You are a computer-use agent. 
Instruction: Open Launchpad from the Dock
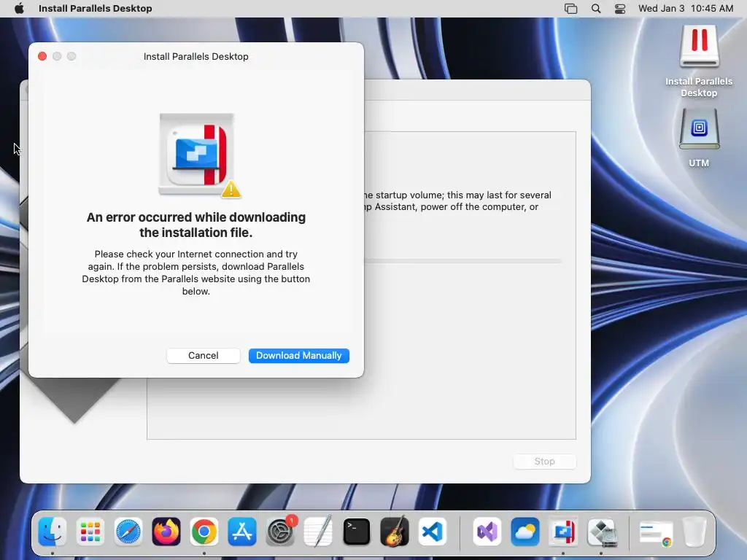(x=90, y=532)
